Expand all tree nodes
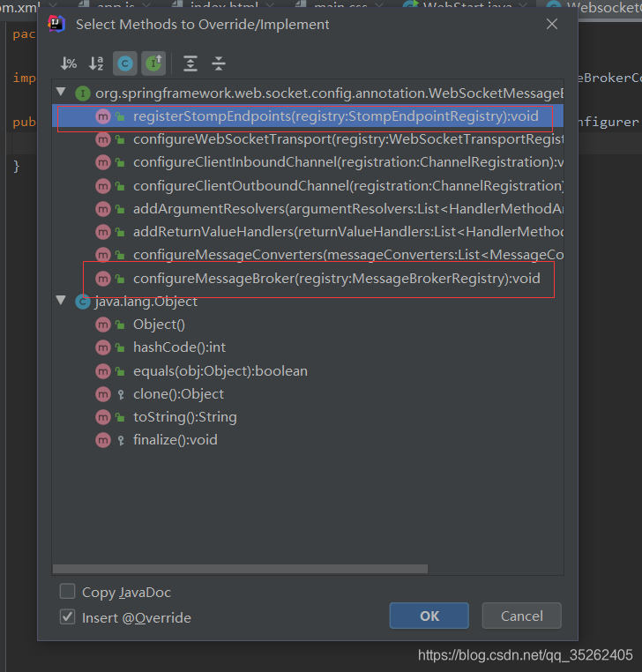This screenshot has height=672, width=642. 190,63
